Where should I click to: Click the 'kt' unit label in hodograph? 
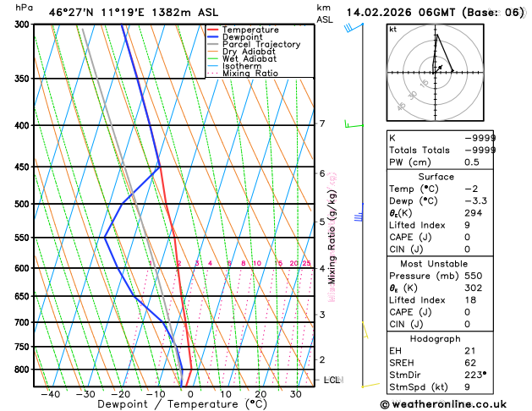pos(393,30)
